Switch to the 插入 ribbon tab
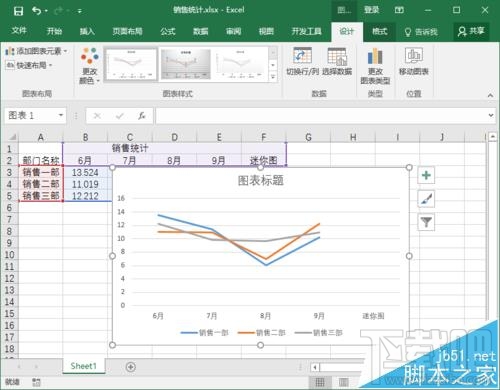 [87, 31]
